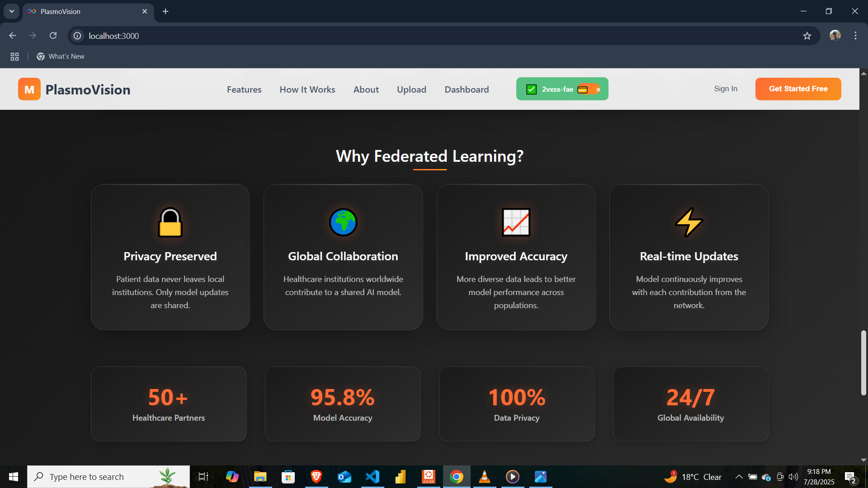
Task: Bookmark this page with the star icon
Action: 807,36
